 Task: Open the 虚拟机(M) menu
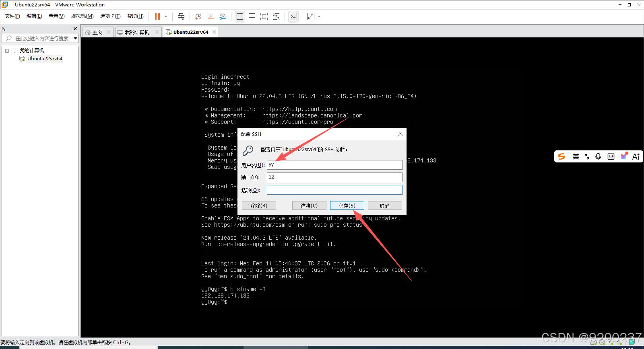tap(82, 16)
